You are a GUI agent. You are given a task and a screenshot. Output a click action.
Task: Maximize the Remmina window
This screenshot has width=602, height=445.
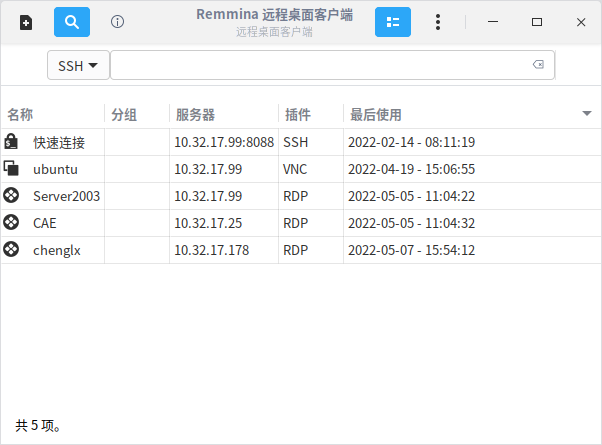tap(537, 22)
